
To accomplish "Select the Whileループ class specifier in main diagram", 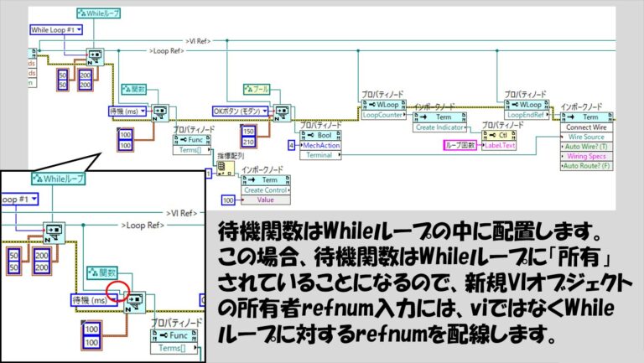I will pyautogui.click(x=99, y=13).
